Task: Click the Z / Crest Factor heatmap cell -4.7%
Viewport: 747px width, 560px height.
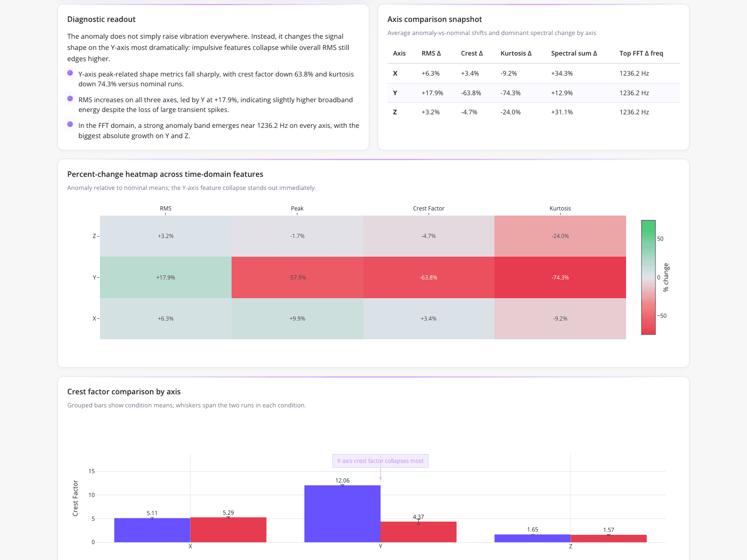Action: click(429, 236)
